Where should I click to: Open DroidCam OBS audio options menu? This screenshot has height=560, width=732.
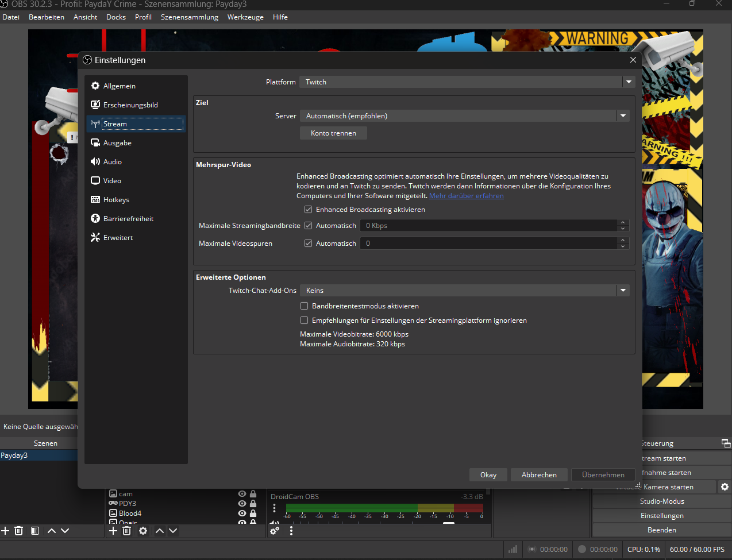(x=275, y=508)
